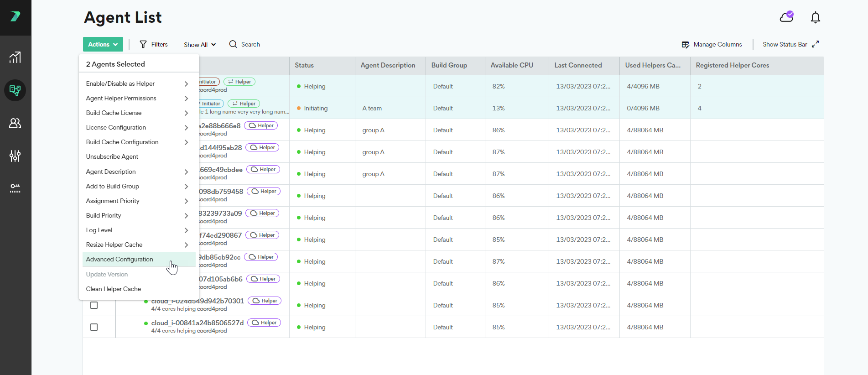
Task: Open the settings sliders sidebar icon
Action: 15,156
